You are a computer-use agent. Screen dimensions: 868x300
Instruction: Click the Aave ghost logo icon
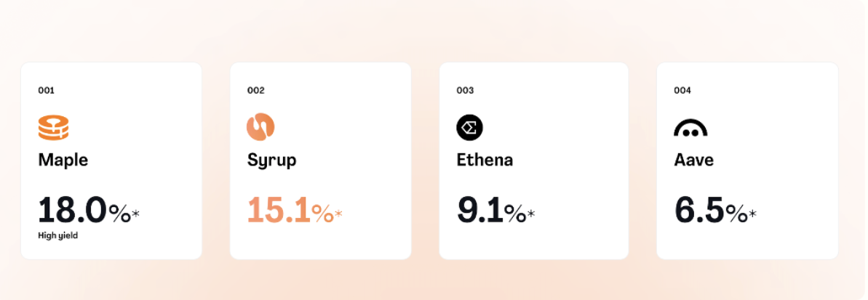[x=690, y=129]
